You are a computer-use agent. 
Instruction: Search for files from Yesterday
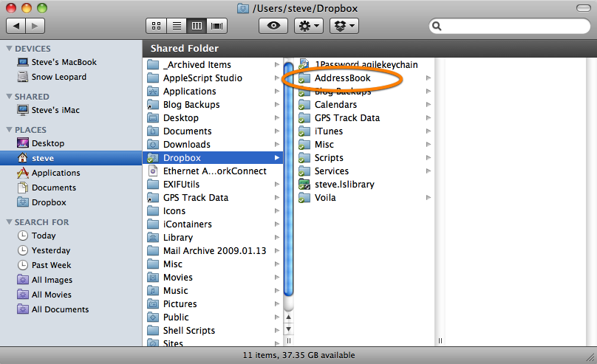(x=51, y=250)
